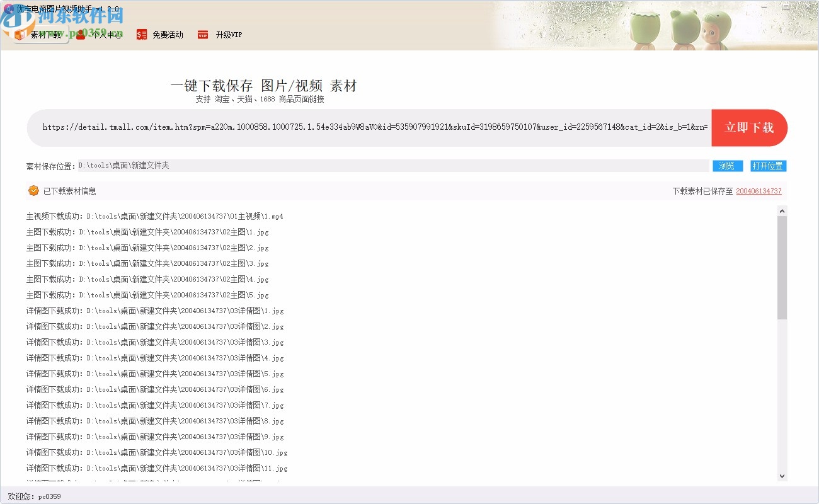Select the log line for 03详情图\10.jpg
This screenshot has height=504, width=819.
coord(157,452)
